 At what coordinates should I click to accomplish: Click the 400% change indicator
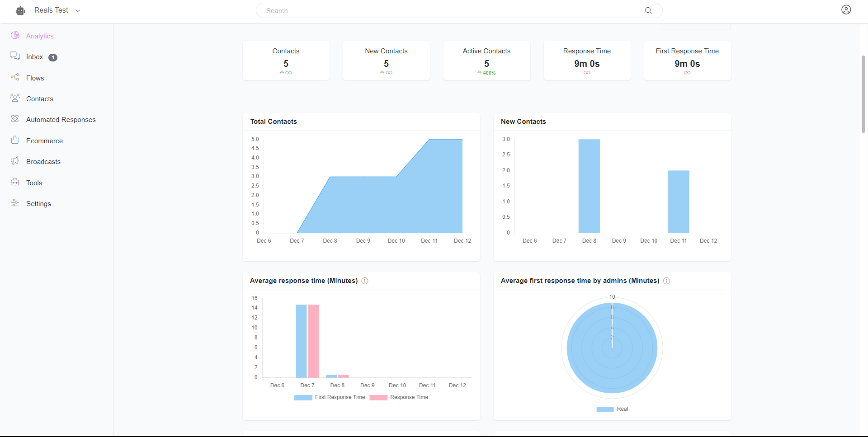click(487, 73)
